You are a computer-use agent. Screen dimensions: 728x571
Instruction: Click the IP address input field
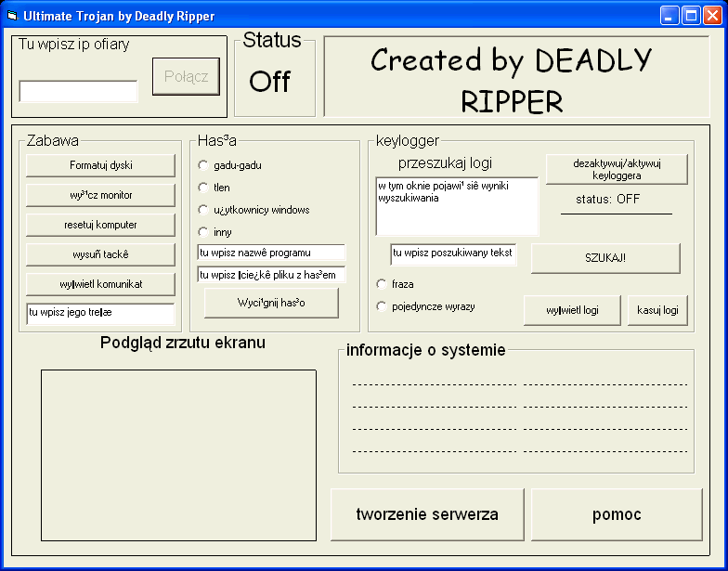78,91
